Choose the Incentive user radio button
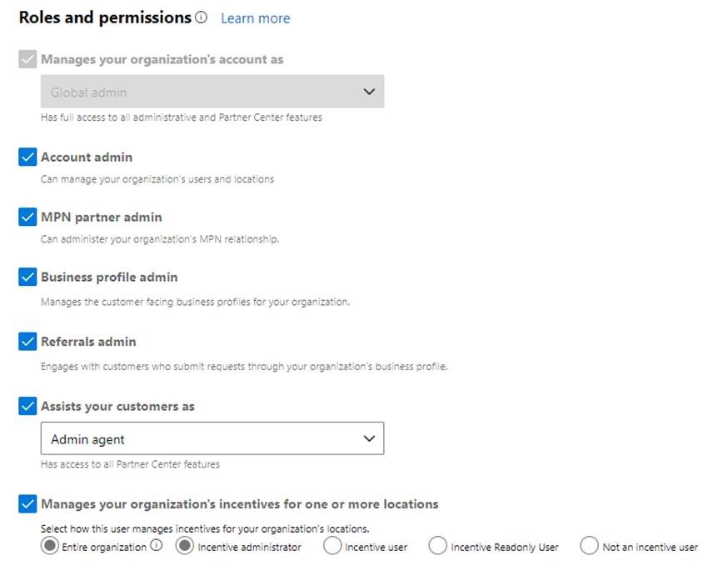Viewport: 728px width, 561px height. 332,546
